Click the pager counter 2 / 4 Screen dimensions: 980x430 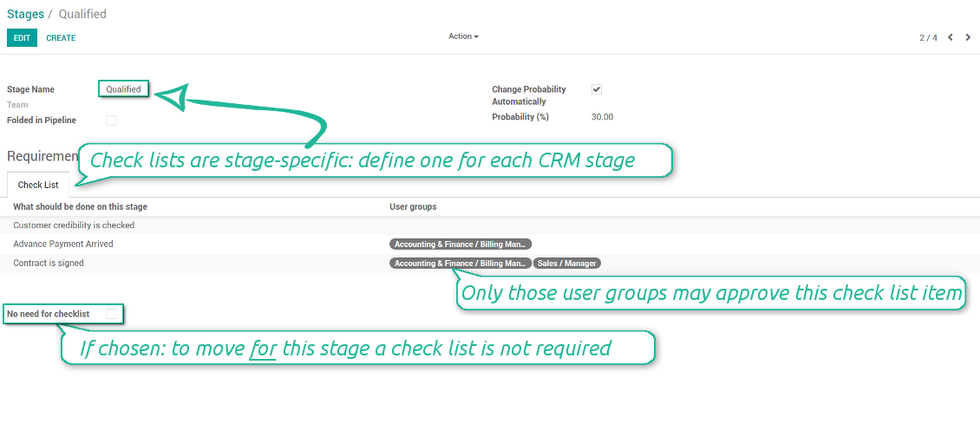pos(928,38)
